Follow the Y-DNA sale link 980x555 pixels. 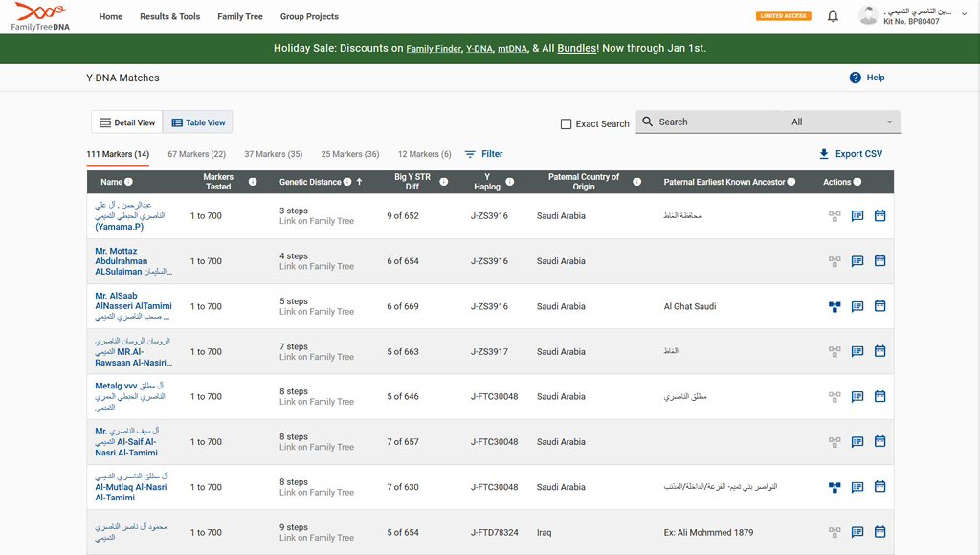tap(479, 48)
